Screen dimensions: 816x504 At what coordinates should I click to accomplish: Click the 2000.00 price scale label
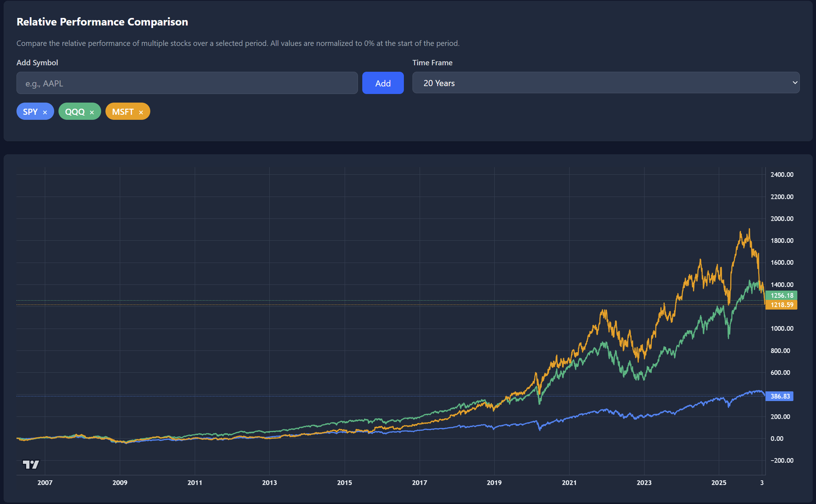(x=782, y=218)
